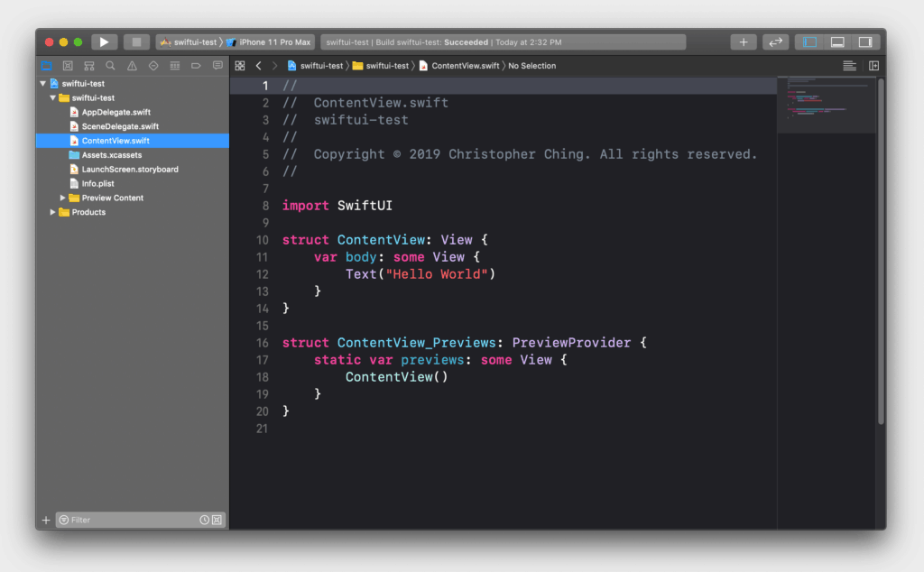Click line number 12 in the gutter

coord(263,274)
